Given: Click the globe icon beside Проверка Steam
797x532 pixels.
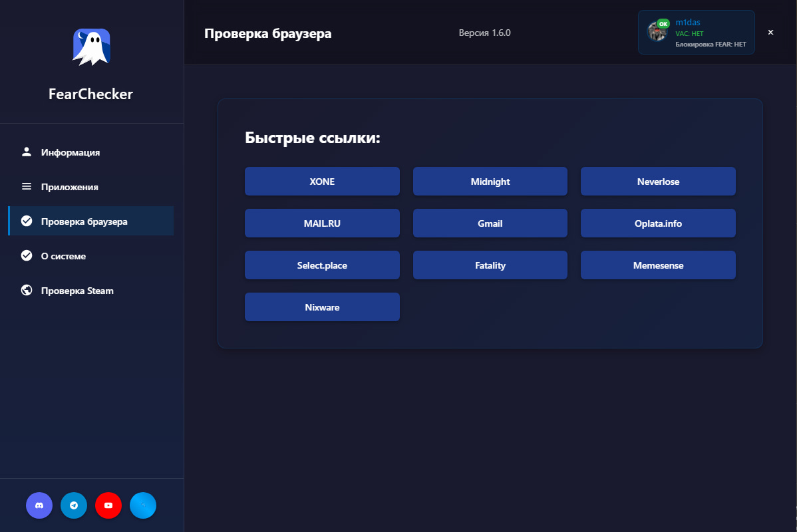Looking at the screenshot, I should pos(27,291).
